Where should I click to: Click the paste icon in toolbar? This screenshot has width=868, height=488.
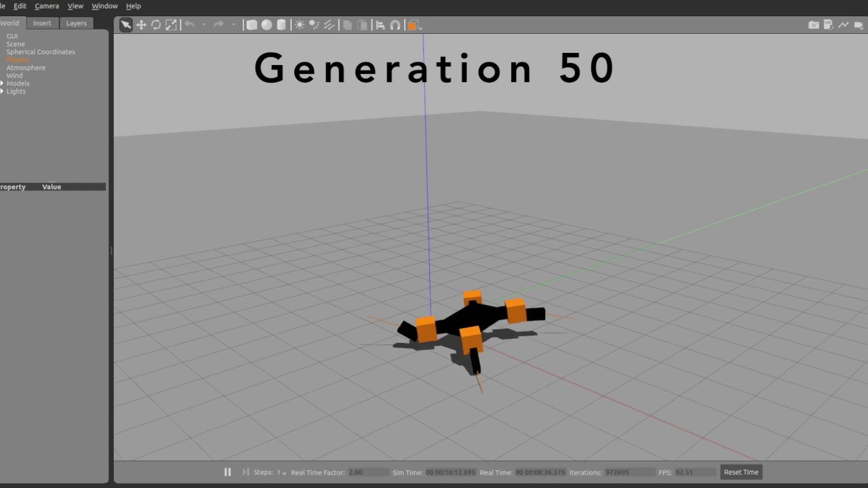362,25
